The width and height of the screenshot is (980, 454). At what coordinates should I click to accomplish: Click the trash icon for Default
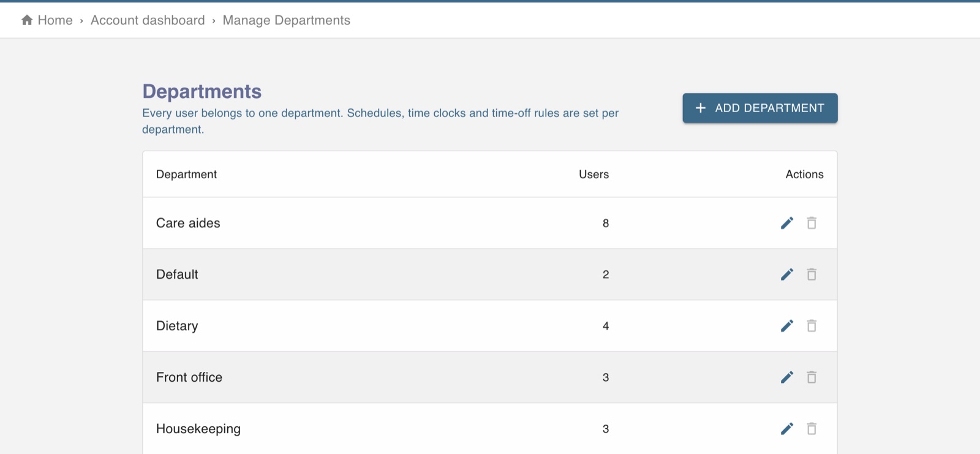[x=812, y=274]
